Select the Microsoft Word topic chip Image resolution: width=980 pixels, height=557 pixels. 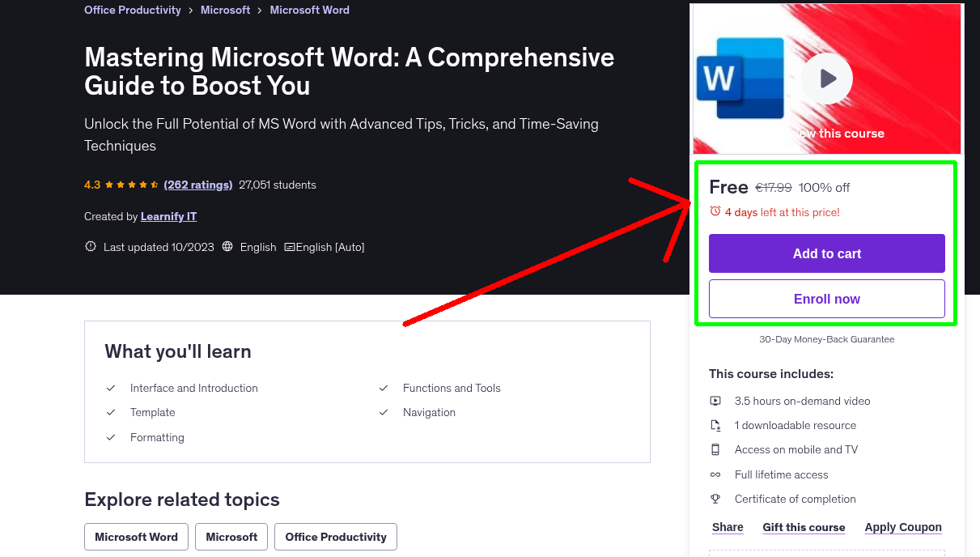(136, 537)
